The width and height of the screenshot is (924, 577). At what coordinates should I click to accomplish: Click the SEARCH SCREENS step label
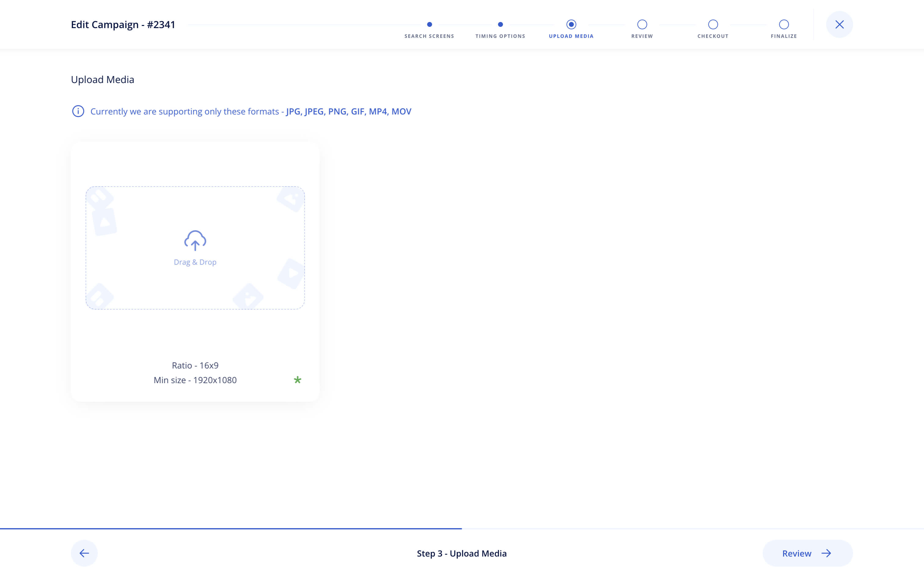click(429, 36)
